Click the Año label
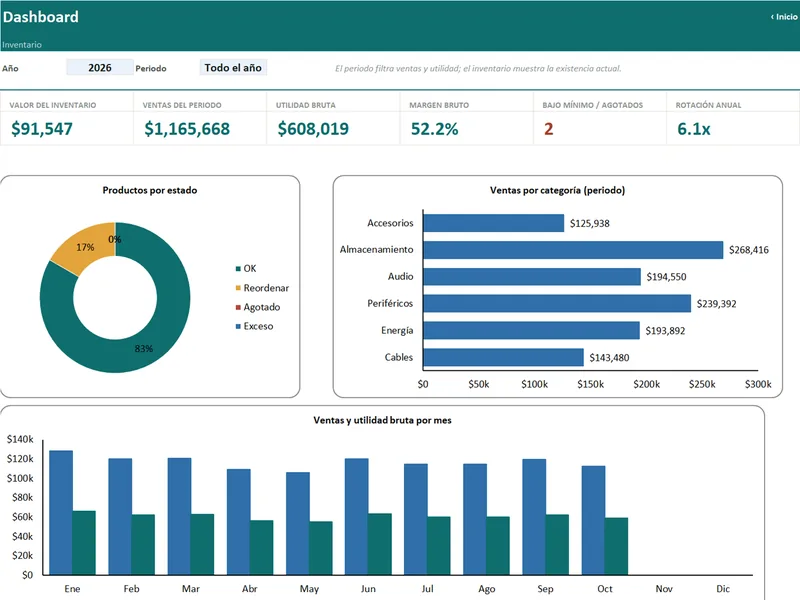 [10, 68]
